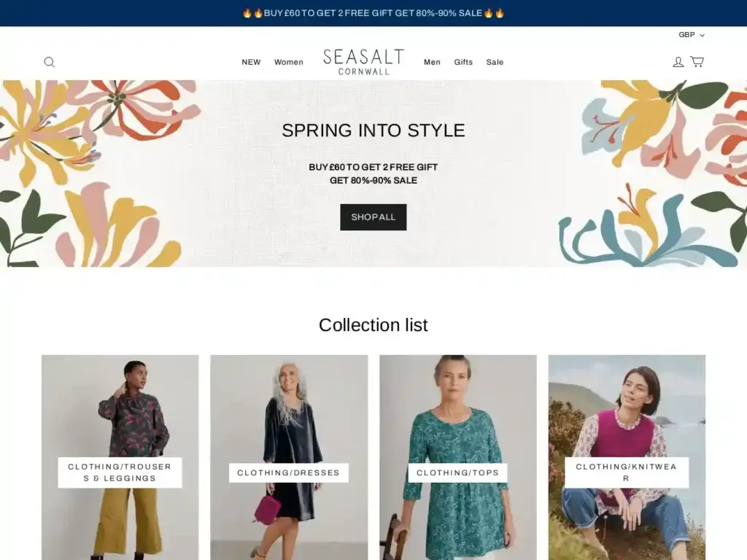Viewport: 747px width, 560px height.
Task: Click the top promotional announcement bar
Action: click(x=373, y=13)
